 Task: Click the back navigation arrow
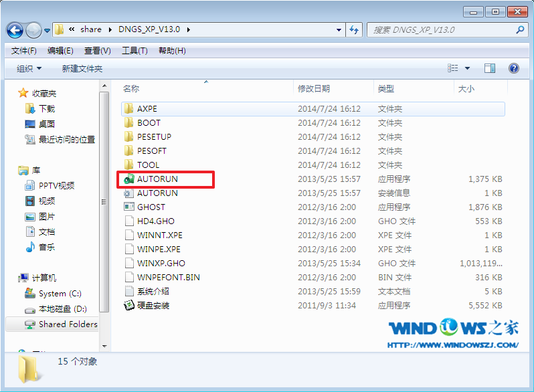point(15,30)
